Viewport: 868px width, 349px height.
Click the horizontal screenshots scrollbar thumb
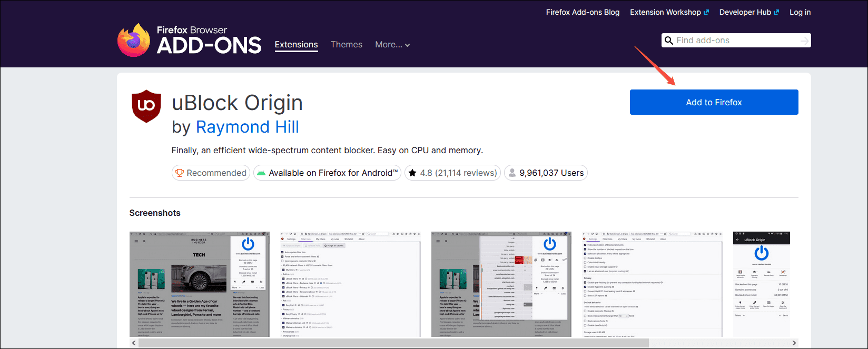393,343
